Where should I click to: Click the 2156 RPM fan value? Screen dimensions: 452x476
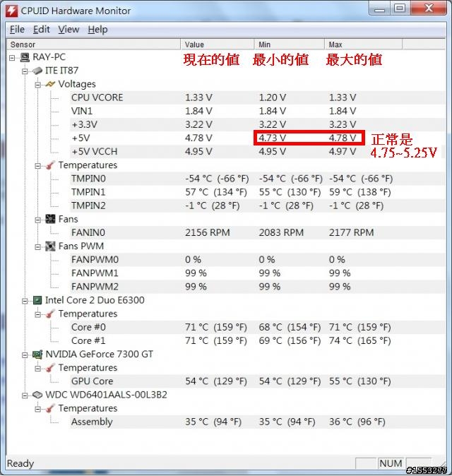(208, 232)
